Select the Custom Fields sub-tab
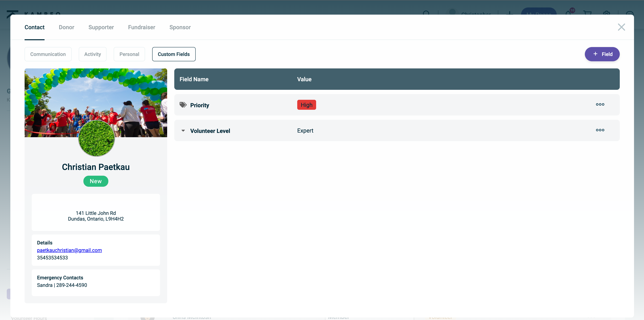The width and height of the screenshot is (644, 320). tap(174, 54)
